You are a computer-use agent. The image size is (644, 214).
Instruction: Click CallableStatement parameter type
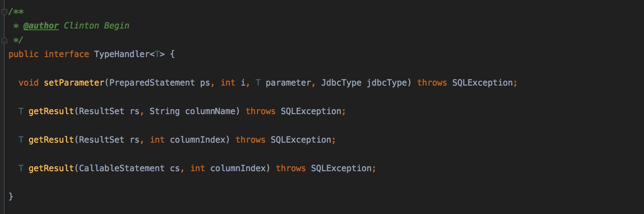[122, 168]
